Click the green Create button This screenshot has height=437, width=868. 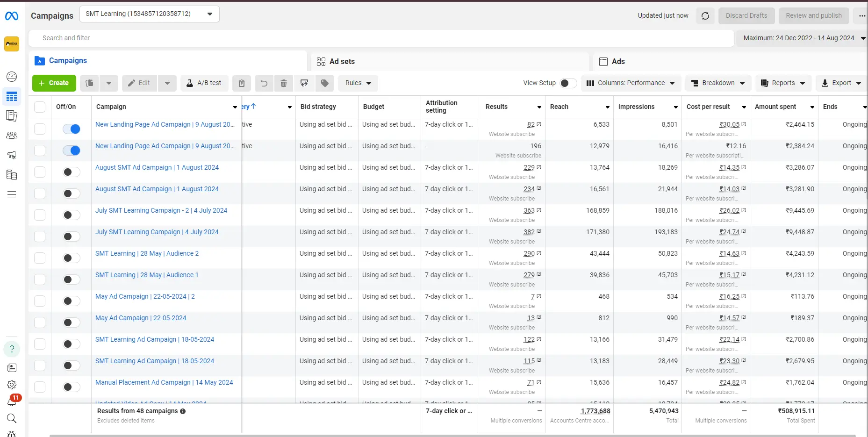pos(54,83)
